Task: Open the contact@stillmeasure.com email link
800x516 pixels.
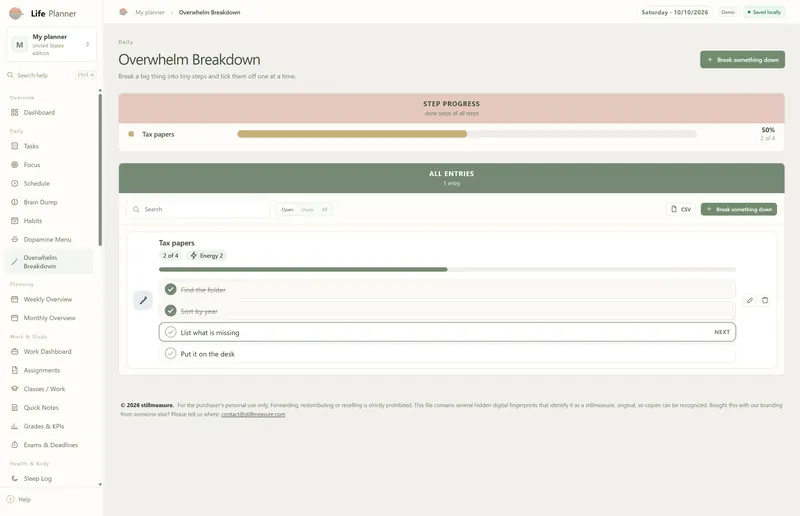Action: 253,414
